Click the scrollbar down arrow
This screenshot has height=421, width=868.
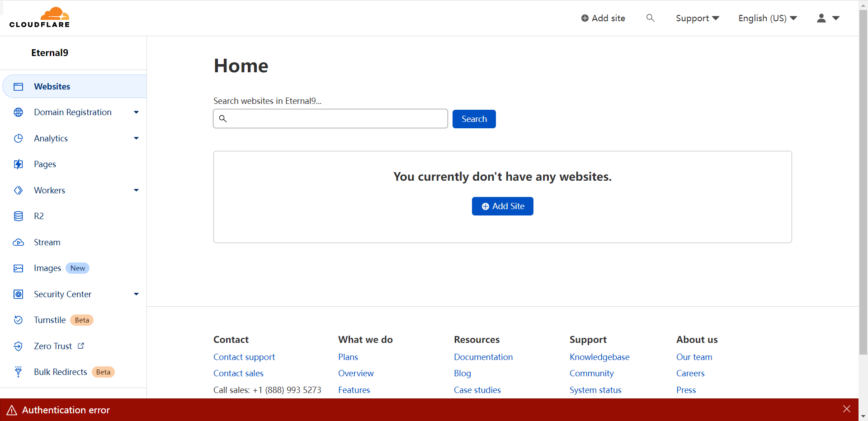coord(863,416)
